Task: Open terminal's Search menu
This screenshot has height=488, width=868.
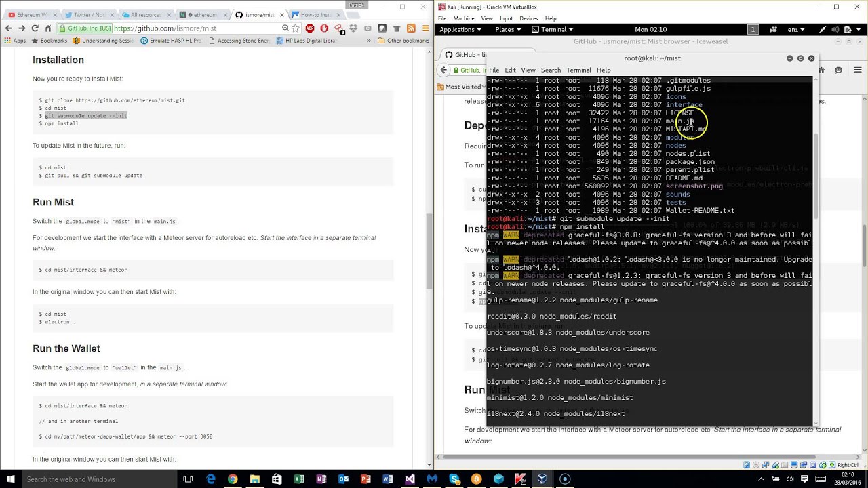Action: point(551,70)
